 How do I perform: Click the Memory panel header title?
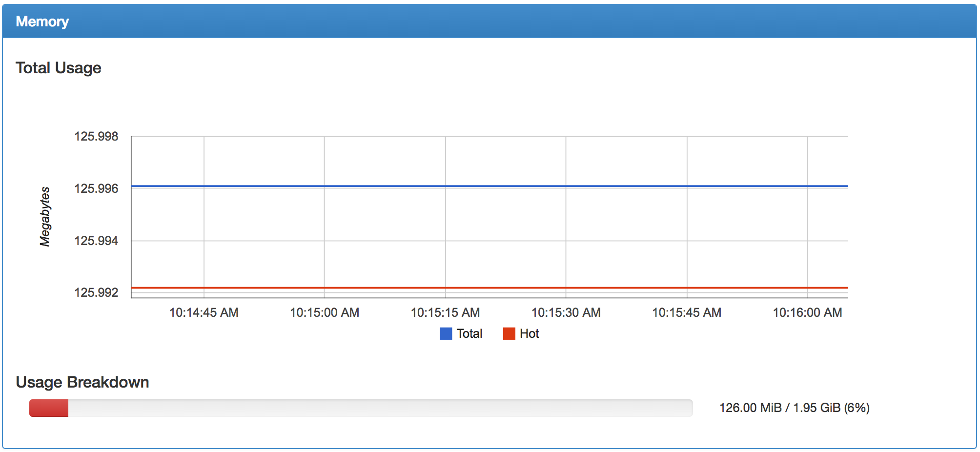coord(42,21)
